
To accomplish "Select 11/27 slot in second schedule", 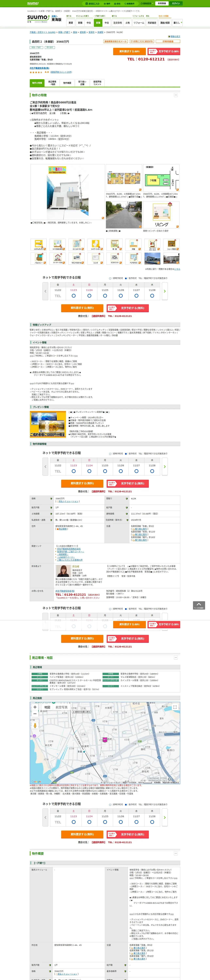I will [x=136, y=471].
